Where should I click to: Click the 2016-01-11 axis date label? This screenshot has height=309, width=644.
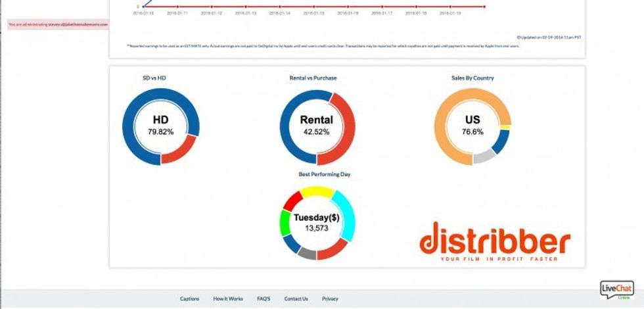177,13
